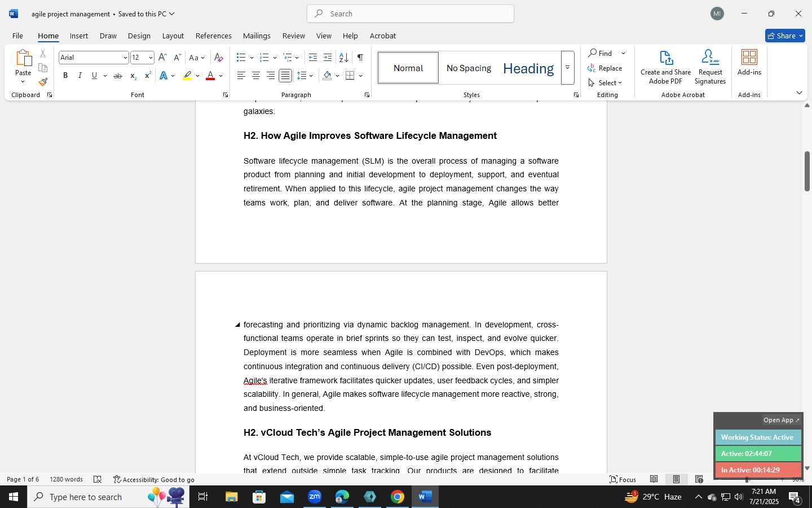812x508 pixels.
Task: Toggle Bold formatting
Action: (65, 76)
